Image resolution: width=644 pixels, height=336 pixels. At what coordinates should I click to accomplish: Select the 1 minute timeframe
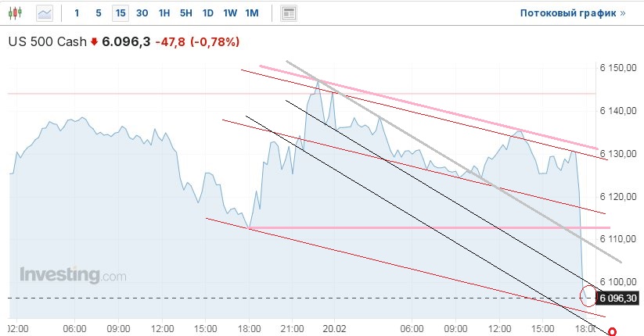tap(76, 13)
